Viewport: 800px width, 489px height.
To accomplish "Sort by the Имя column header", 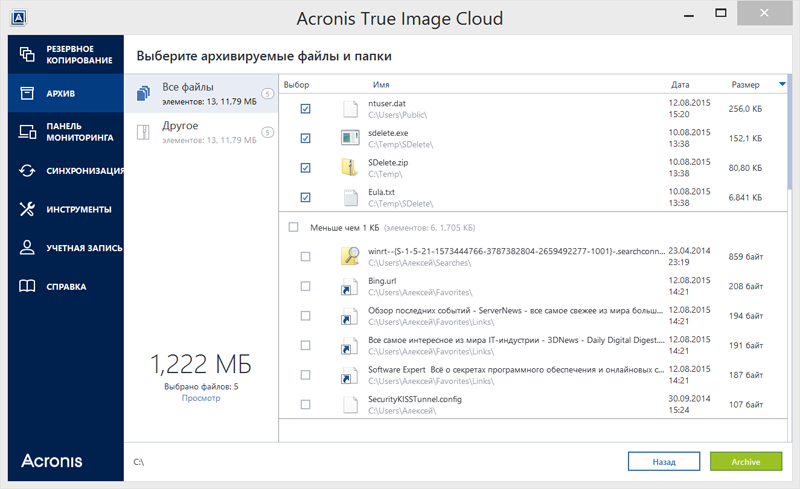I will pos(381,85).
